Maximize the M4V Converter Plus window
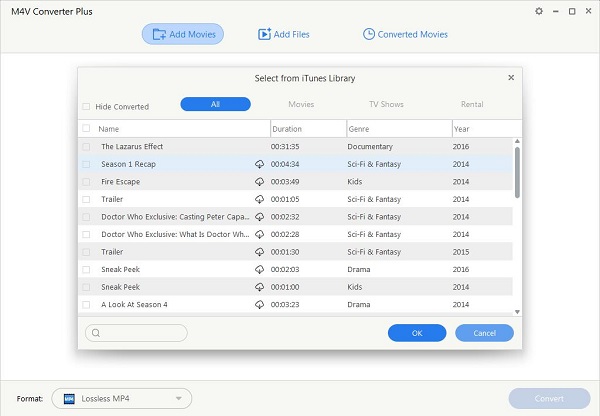 click(572, 11)
